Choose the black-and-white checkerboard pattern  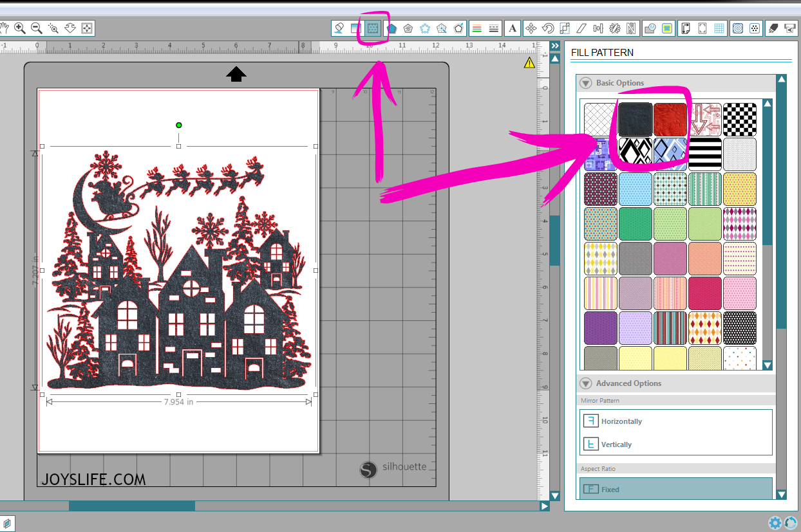pyautogui.click(x=740, y=119)
